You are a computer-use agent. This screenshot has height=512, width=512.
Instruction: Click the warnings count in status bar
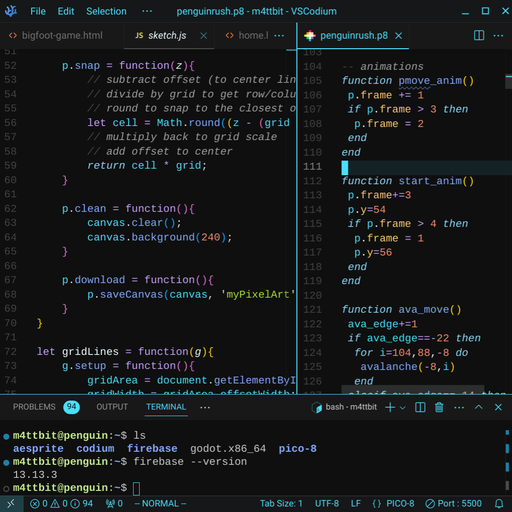point(59,503)
